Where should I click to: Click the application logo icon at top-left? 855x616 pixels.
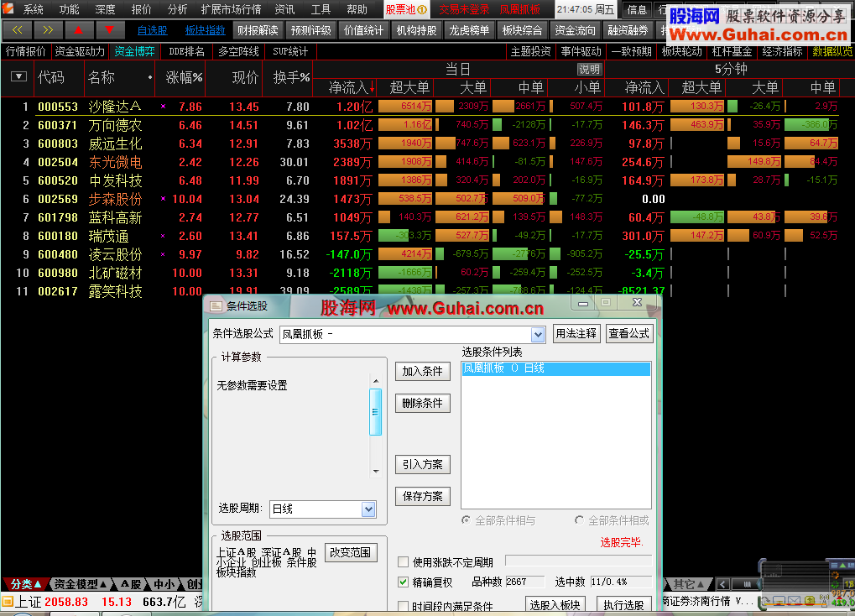point(8,8)
